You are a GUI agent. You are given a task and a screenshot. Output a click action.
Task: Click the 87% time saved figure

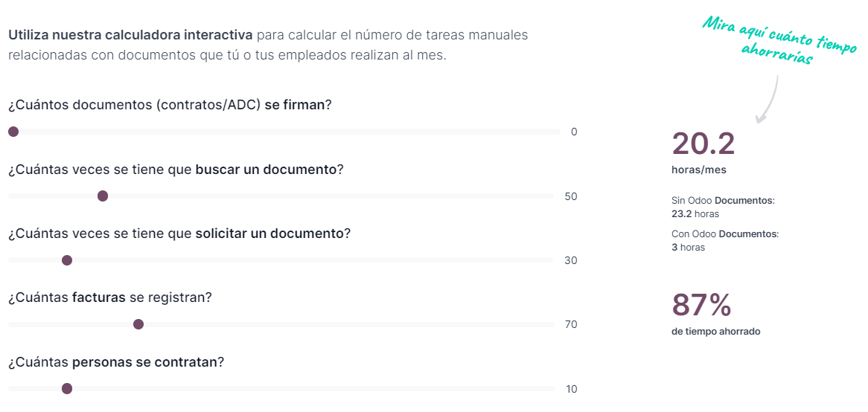[x=701, y=306]
